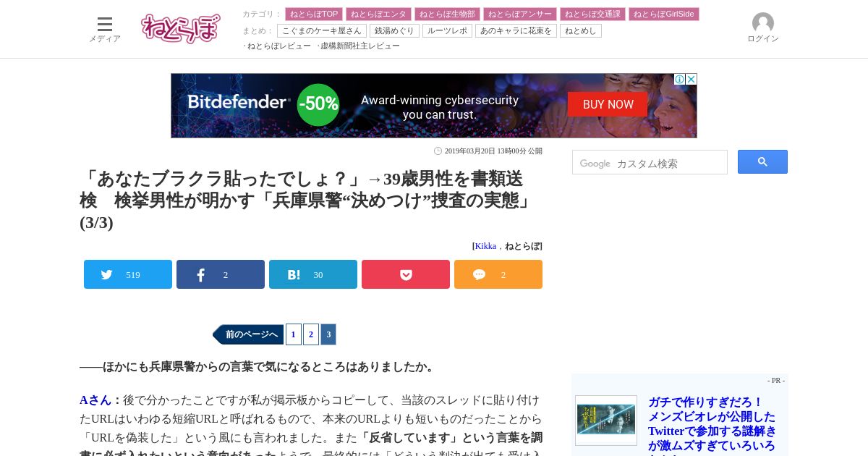Click the ad info icon

[680, 79]
